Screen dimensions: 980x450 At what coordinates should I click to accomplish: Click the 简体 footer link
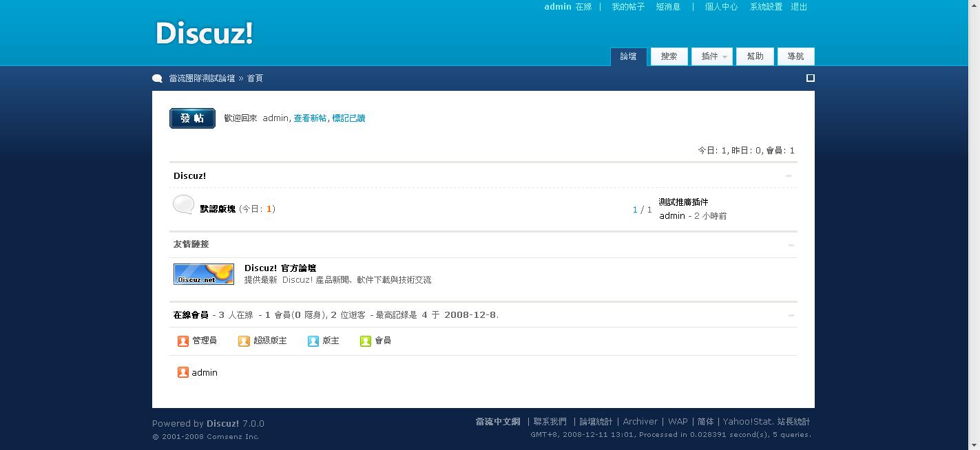click(x=705, y=422)
